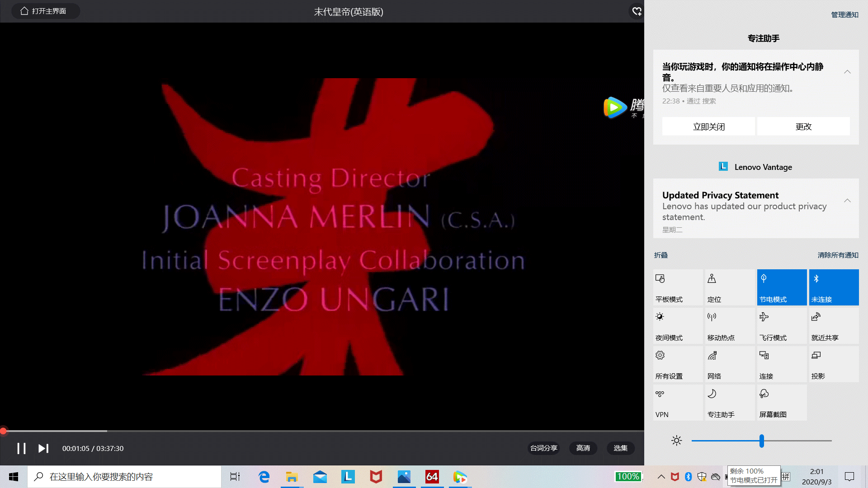868x488 pixels.
Task: Click 更改 to change focus assist settings
Action: pos(803,127)
